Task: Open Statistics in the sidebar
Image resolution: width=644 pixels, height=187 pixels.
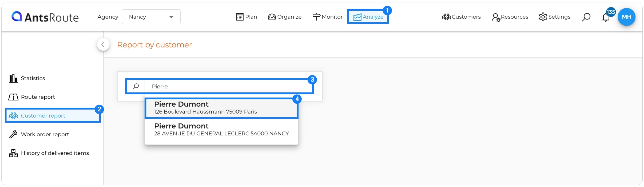Action: [x=27, y=78]
